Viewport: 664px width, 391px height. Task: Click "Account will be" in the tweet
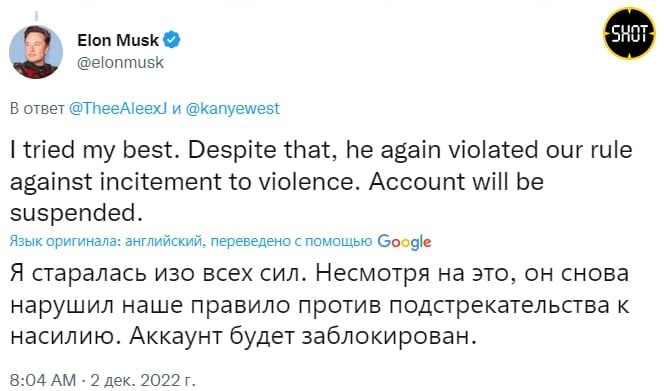point(456,182)
